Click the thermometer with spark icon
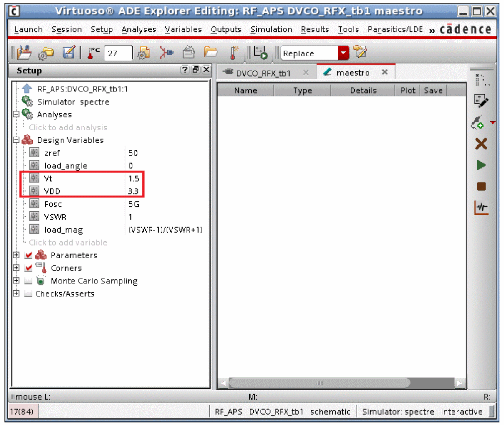Viewport: 504px width, 425px height. pyautogui.click(x=234, y=53)
